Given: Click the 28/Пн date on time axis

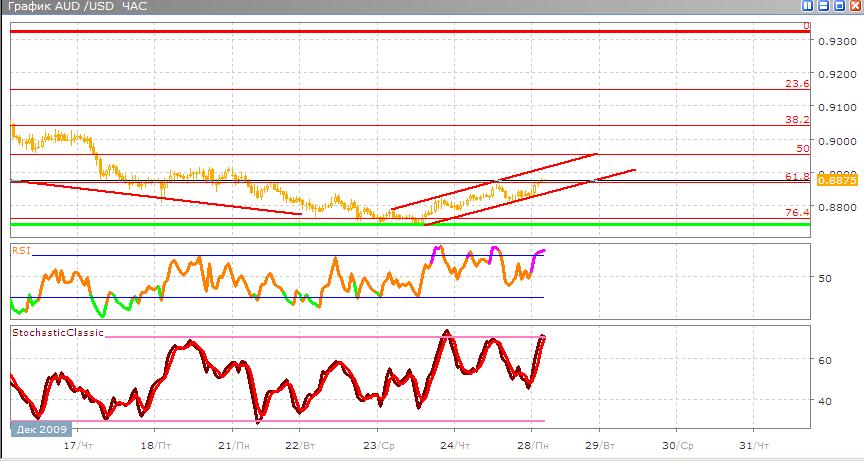Looking at the screenshot, I should tap(532, 444).
